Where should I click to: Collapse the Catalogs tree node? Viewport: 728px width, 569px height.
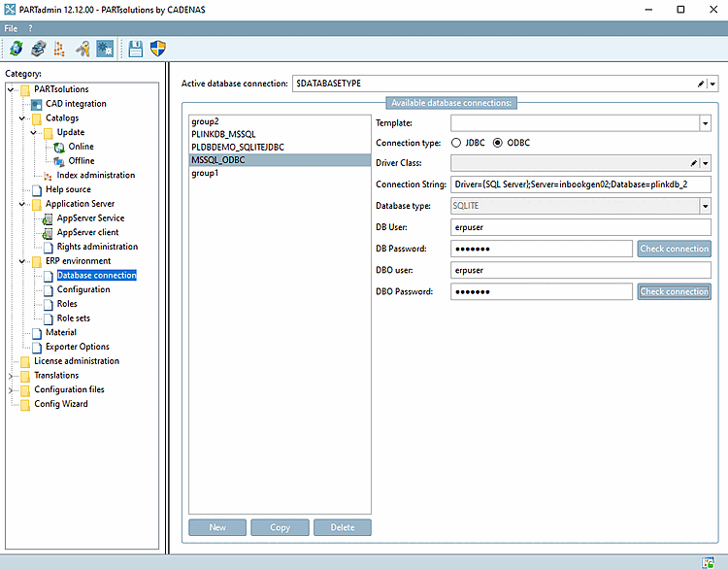point(21,118)
